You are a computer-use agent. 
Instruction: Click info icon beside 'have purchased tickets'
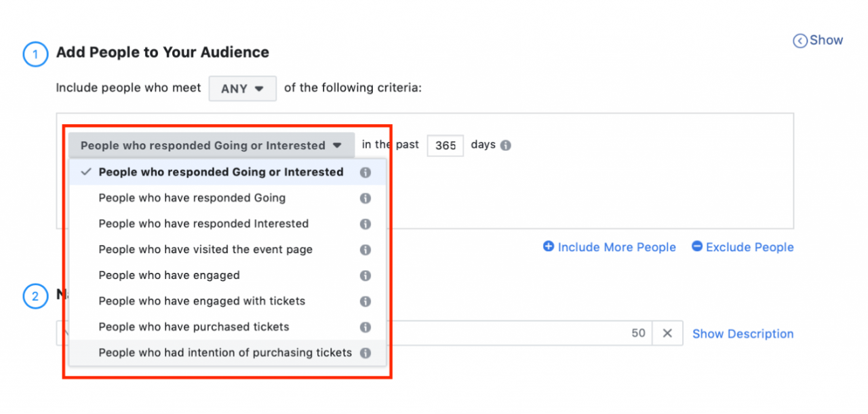[x=365, y=327]
